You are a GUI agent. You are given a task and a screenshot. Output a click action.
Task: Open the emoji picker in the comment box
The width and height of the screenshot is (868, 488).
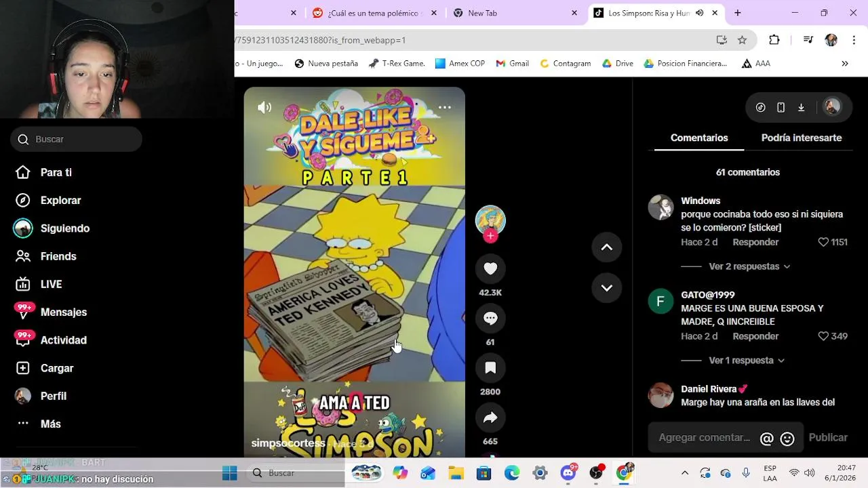787,439
